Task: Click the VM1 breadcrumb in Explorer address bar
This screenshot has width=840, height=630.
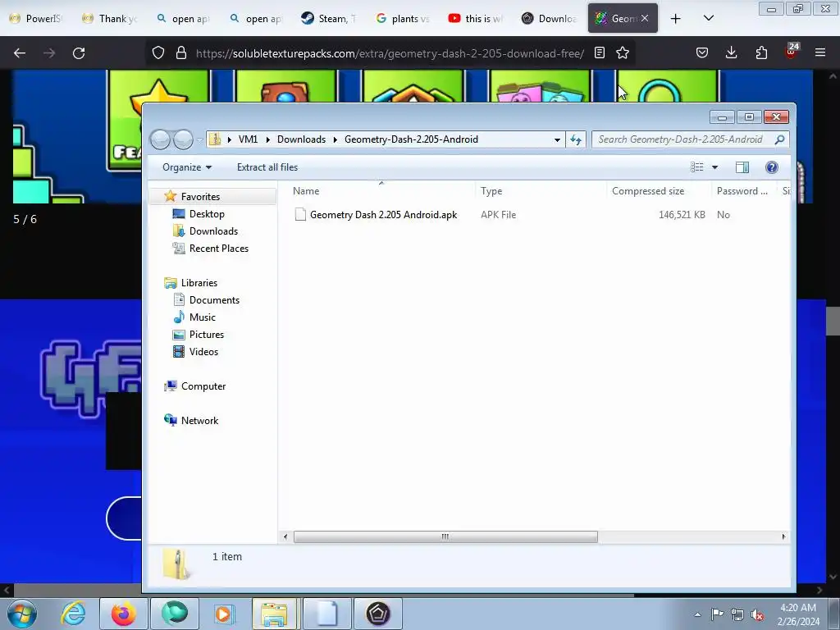Action: (x=248, y=139)
